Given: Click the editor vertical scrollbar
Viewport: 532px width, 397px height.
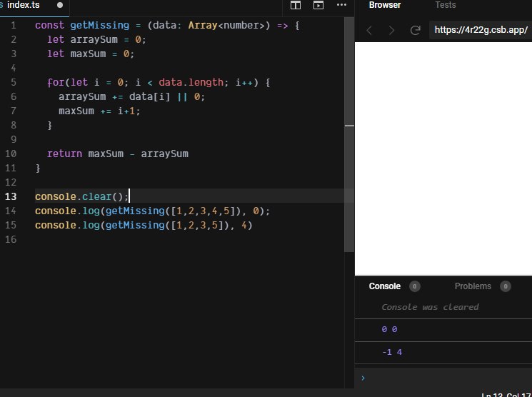Looking at the screenshot, I should pyautogui.click(x=349, y=134).
